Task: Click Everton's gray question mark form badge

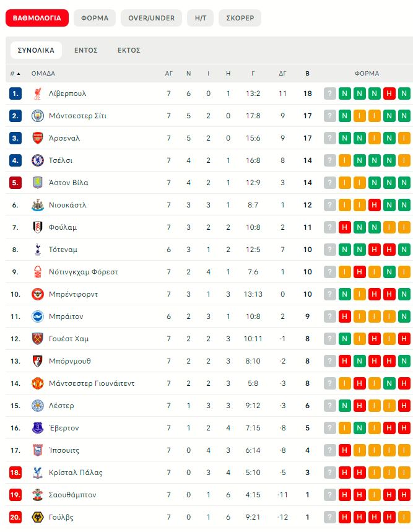Action: 330,428
